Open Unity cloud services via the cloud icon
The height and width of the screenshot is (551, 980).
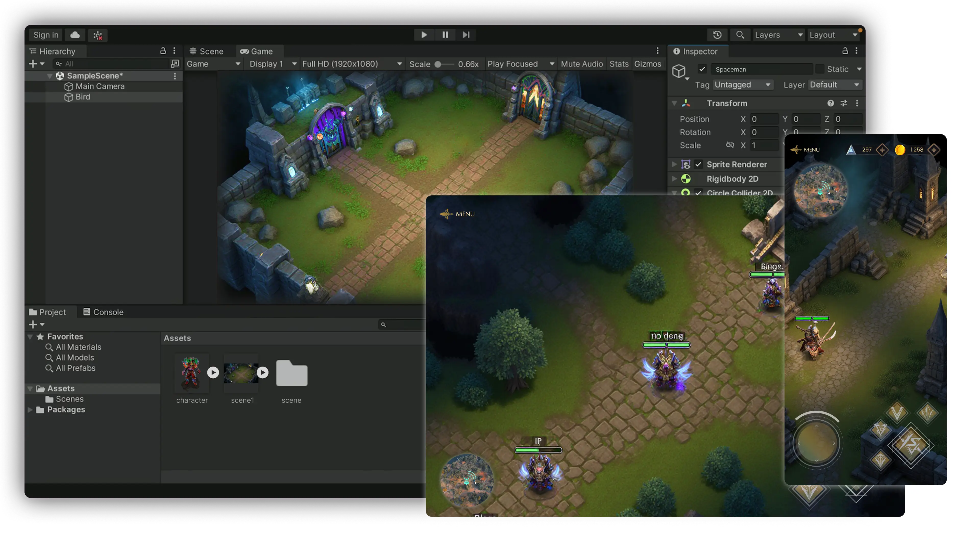coord(75,35)
